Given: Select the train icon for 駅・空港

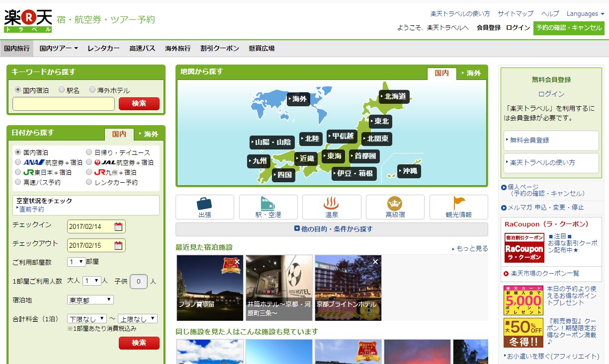Looking at the screenshot, I should pyautogui.click(x=268, y=204).
